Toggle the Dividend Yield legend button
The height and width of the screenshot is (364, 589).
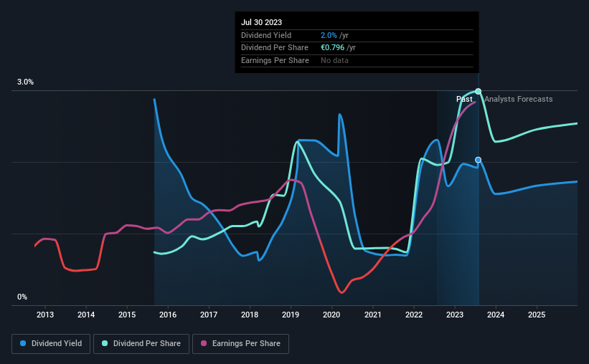[x=51, y=344]
